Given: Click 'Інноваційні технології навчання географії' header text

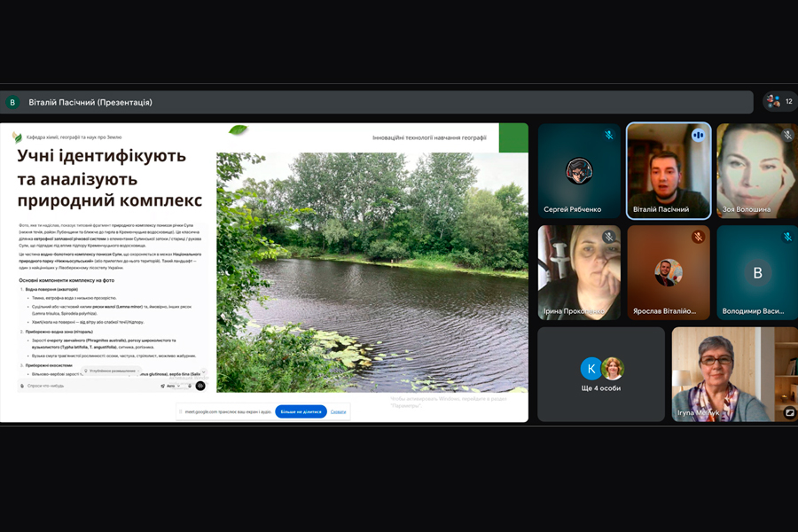Looking at the screenshot, I should (x=429, y=137).
